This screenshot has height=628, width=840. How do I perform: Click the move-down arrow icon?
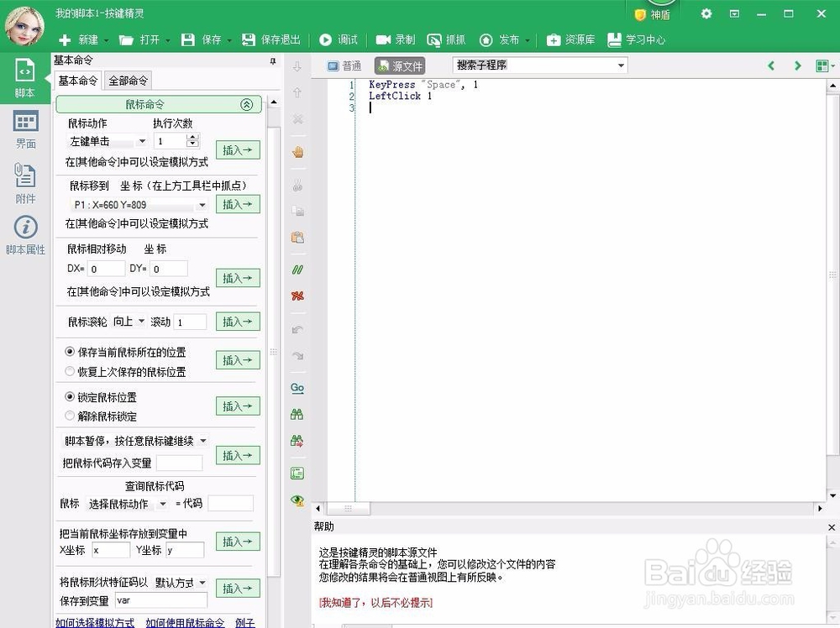tap(297, 66)
